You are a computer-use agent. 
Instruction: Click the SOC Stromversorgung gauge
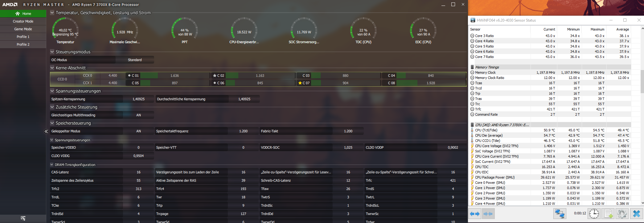click(x=304, y=31)
